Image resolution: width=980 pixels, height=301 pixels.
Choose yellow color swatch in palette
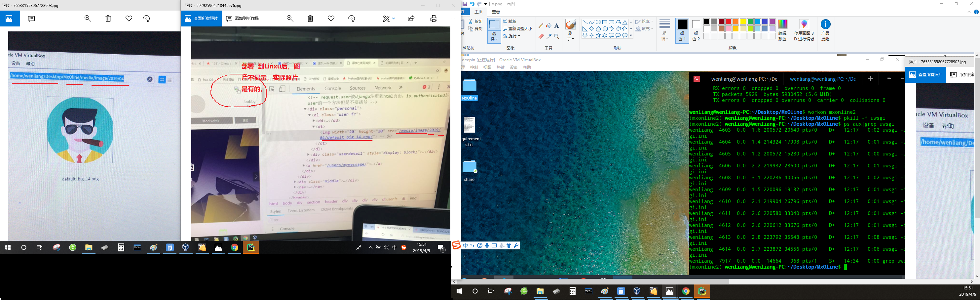743,22
